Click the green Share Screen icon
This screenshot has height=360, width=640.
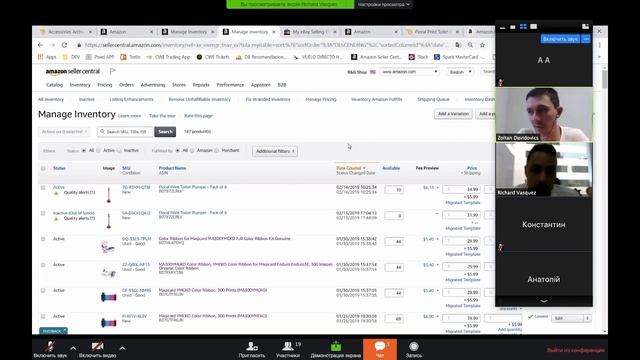tap(336, 347)
